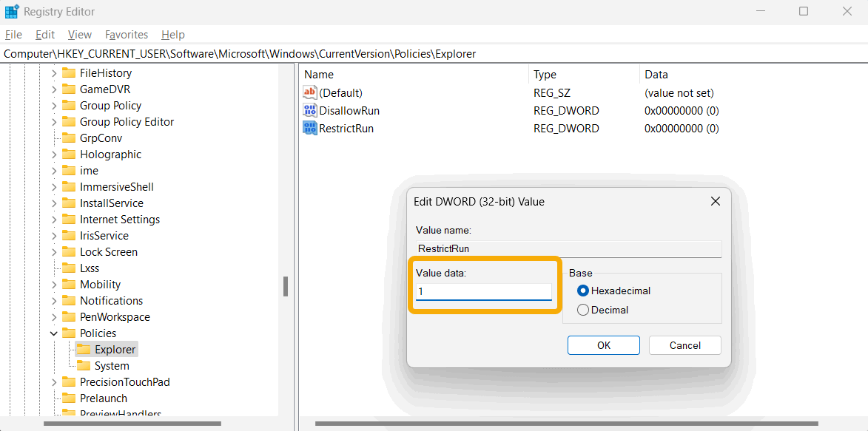
Task: Expand the FileHistory key
Action: tap(54, 73)
